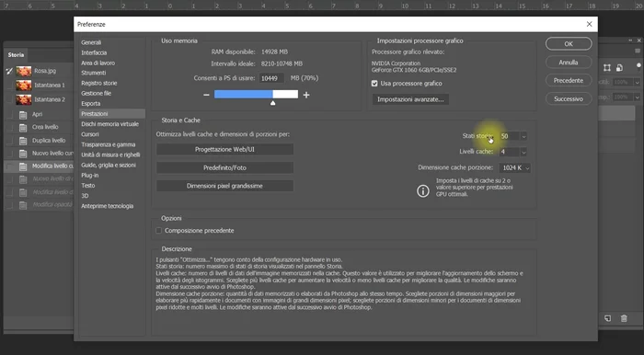Click the icon of Nuovo livello cur history state

point(23,154)
